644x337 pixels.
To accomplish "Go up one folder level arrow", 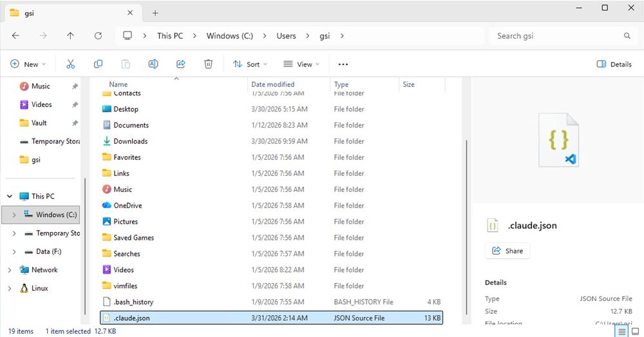I will click(x=70, y=36).
